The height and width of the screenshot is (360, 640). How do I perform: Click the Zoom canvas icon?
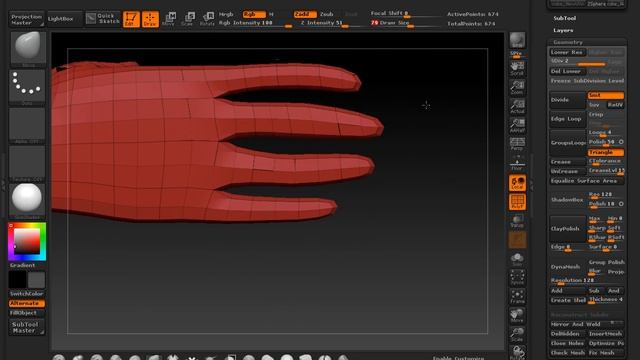[517, 87]
